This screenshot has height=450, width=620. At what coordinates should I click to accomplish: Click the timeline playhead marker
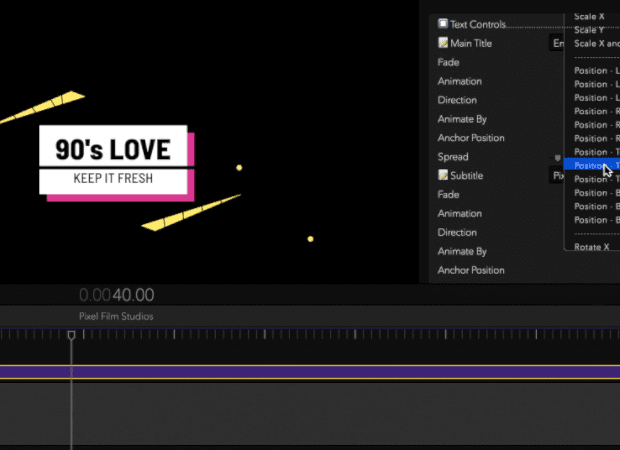point(71,335)
